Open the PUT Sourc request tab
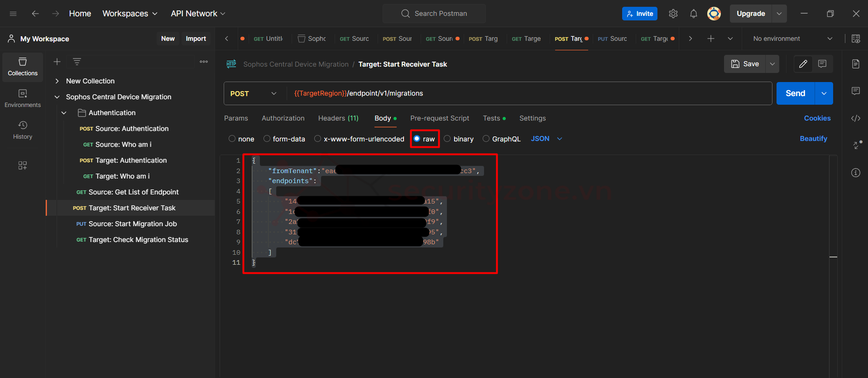The width and height of the screenshot is (868, 378). pyautogui.click(x=612, y=39)
